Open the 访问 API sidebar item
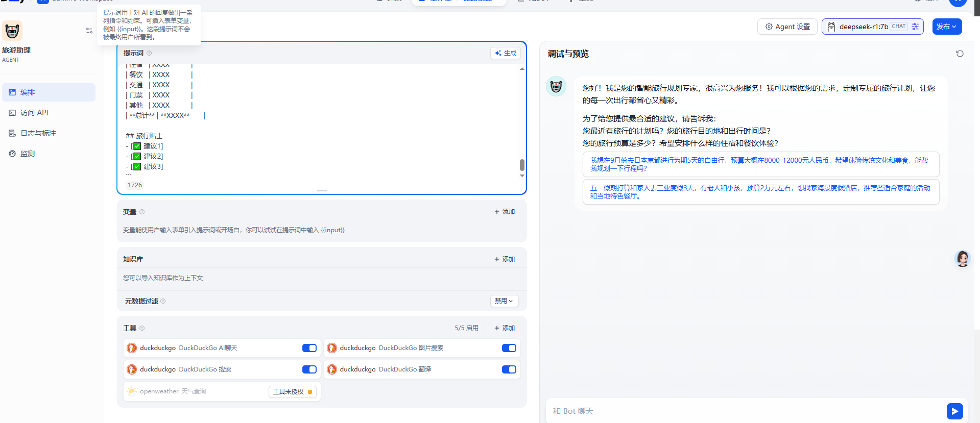Image resolution: width=980 pixels, height=423 pixels. [49, 113]
